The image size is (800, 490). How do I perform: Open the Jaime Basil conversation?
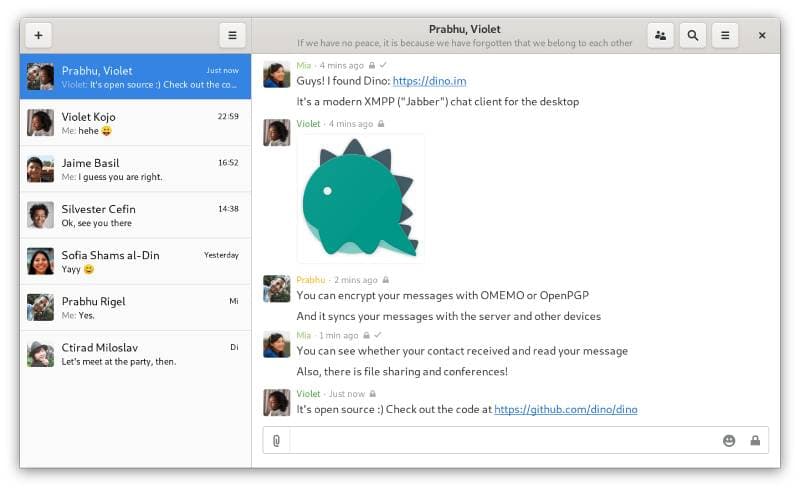pyautogui.click(x=135, y=169)
